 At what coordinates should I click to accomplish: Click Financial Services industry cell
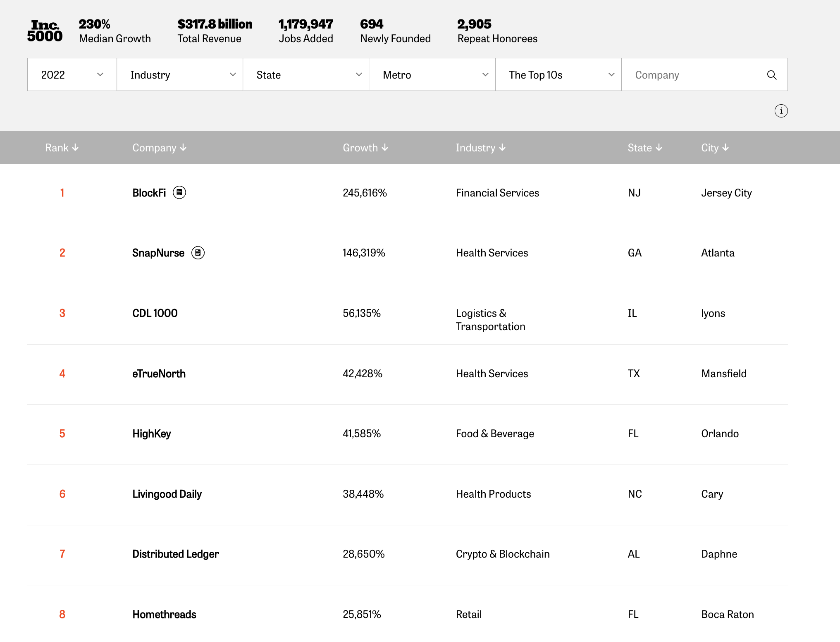(498, 193)
